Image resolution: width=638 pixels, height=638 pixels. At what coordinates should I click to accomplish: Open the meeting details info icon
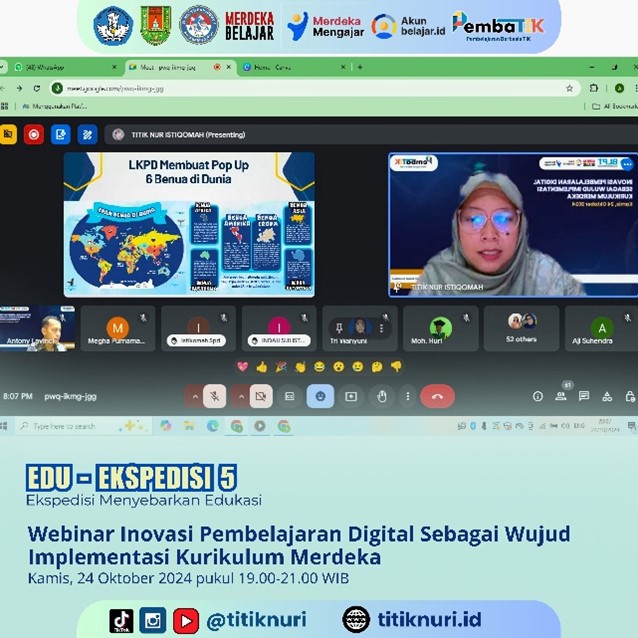point(538,396)
